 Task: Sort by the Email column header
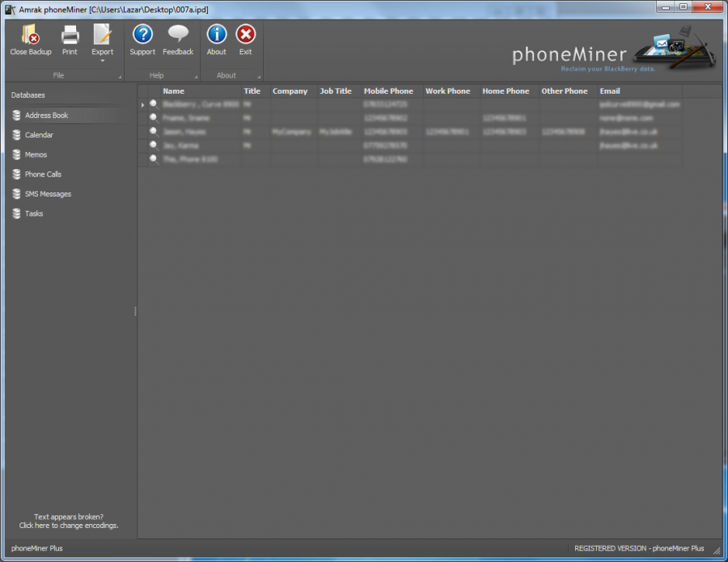[x=640, y=91]
